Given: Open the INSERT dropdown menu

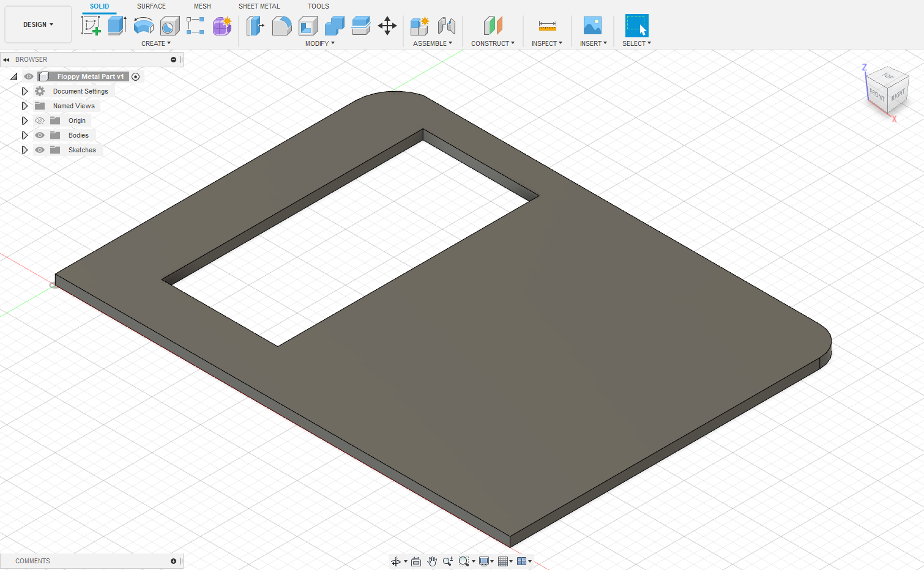Looking at the screenshot, I should [x=593, y=43].
